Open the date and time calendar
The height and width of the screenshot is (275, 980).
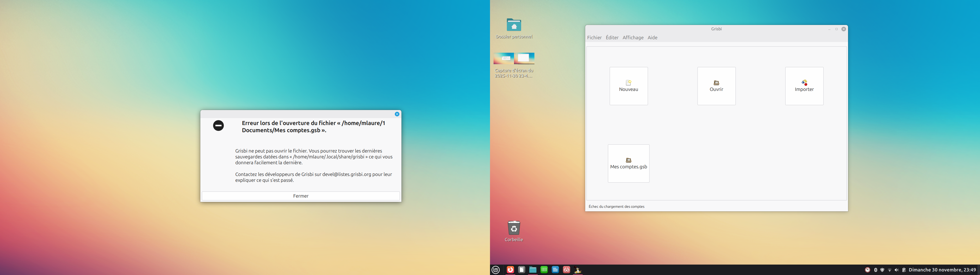pos(942,270)
